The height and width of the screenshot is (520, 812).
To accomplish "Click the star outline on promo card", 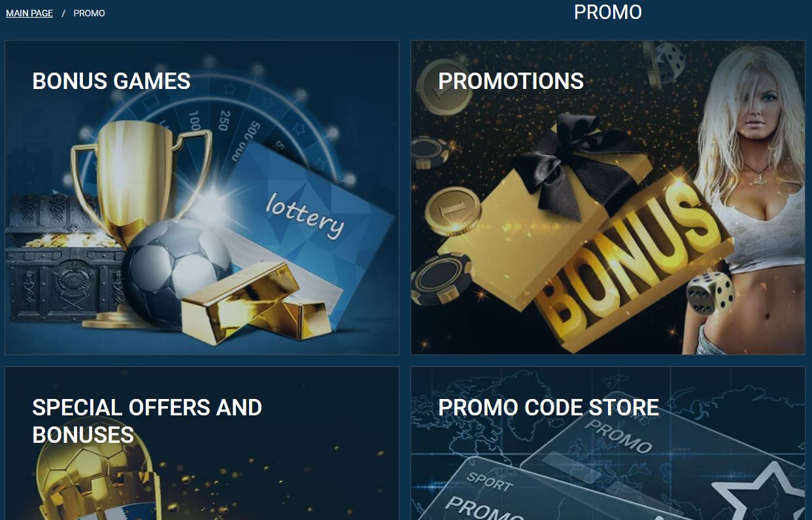I will (760, 494).
